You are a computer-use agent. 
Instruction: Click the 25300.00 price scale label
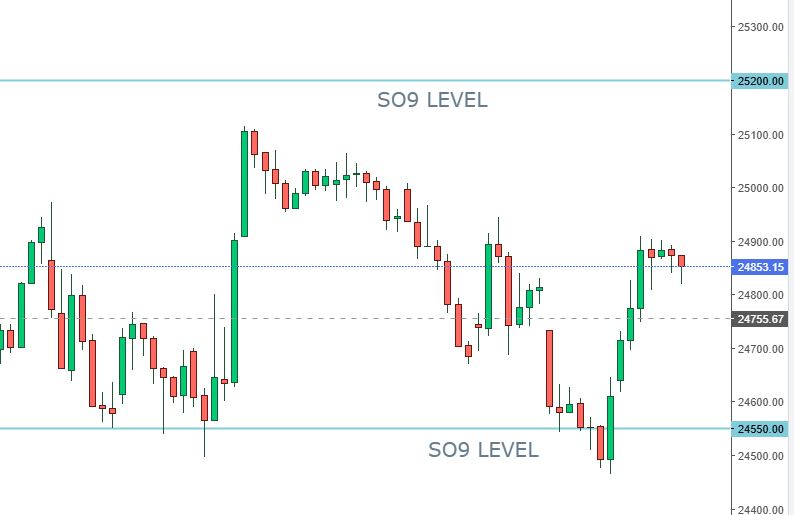coord(761,27)
